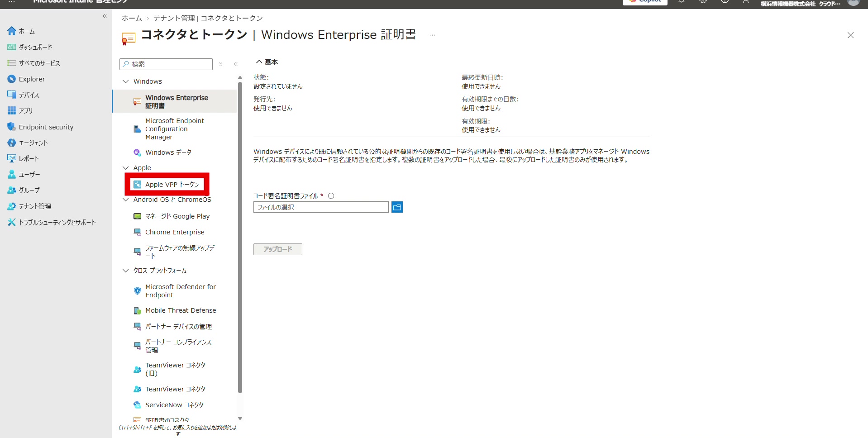Image resolution: width=868 pixels, height=438 pixels.
Task: Open the テナント管理 tenant admin icon
Action: pyautogui.click(x=12, y=206)
